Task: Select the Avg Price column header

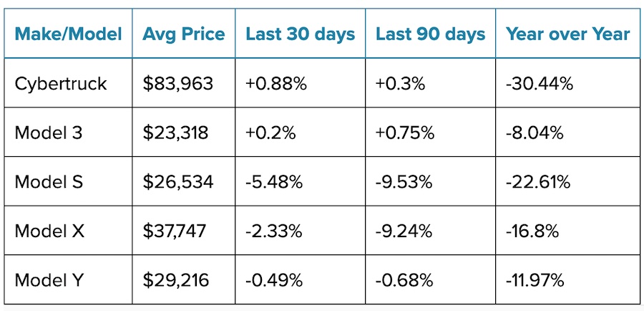Action: pos(183,34)
